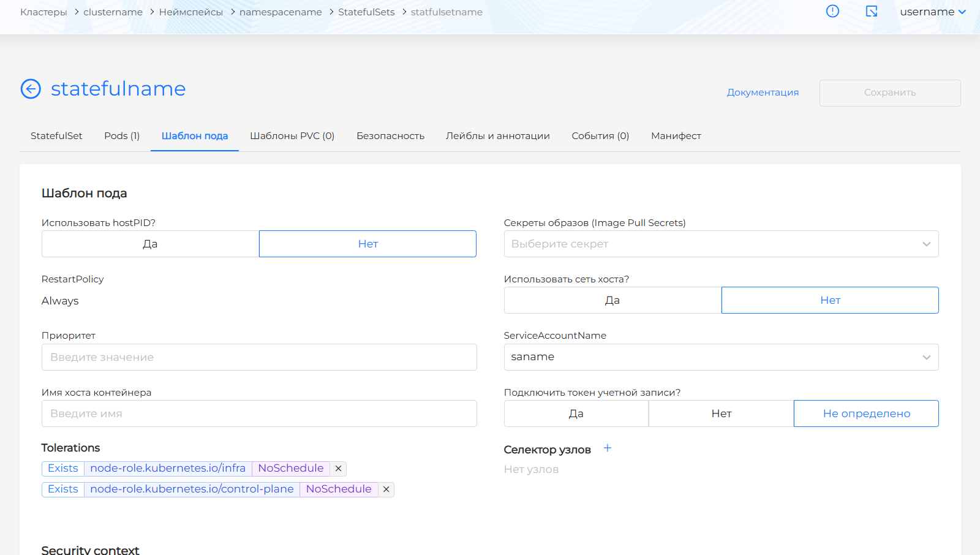Open the Безопасность tab

pos(390,136)
